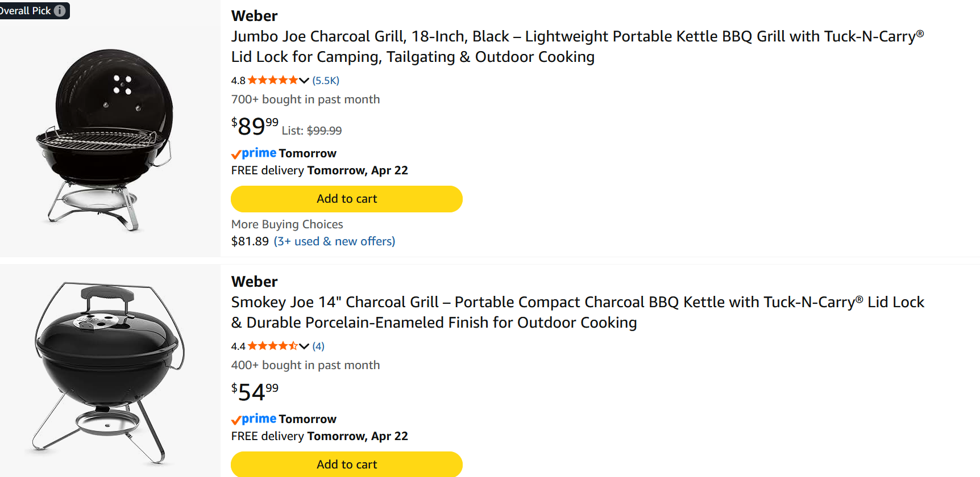Click the 4.8 star rating stars
This screenshot has width=980, height=477.
(273, 81)
